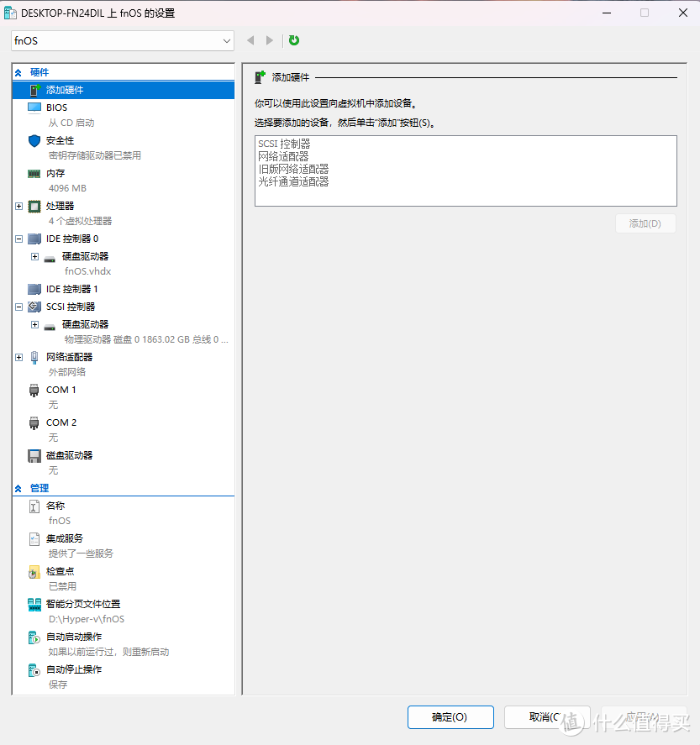Select 光纤通道适配器 in the device list
Viewport: 700px width, 745px height.
click(x=293, y=181)
